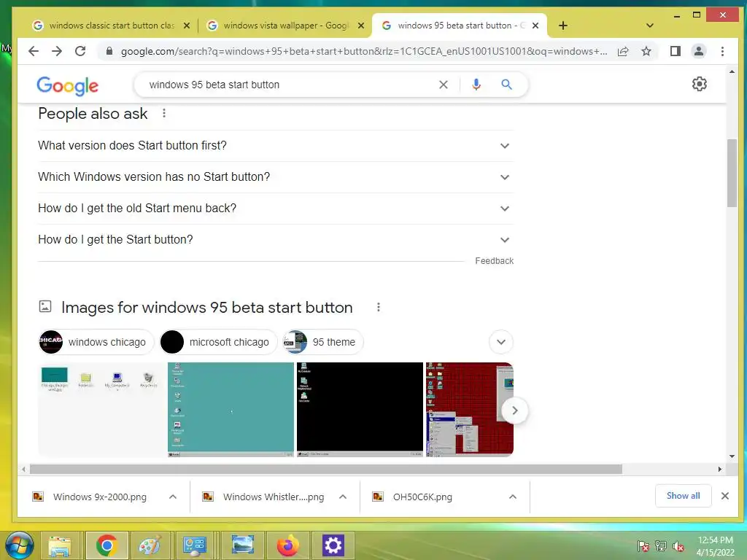Select the 95 theme filter chip
This screenshot has width=747, height=560.
[x=323, y=342]
